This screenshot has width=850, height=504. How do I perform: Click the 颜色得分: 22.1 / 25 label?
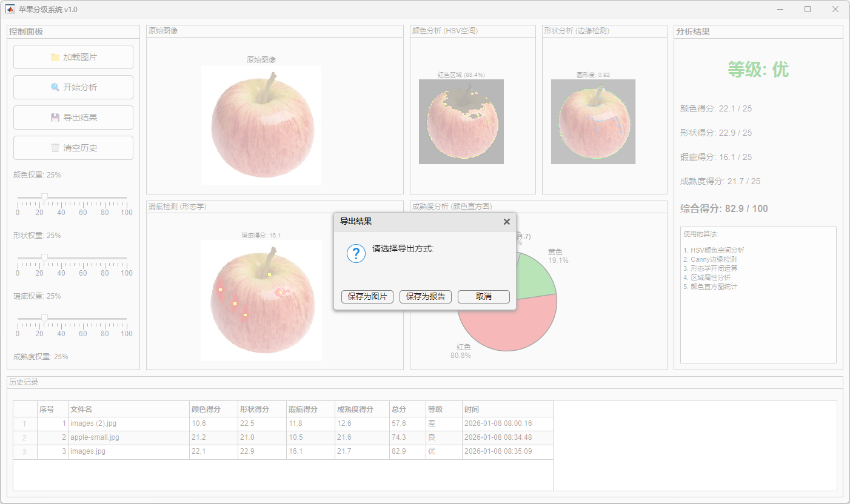[716, 108]
